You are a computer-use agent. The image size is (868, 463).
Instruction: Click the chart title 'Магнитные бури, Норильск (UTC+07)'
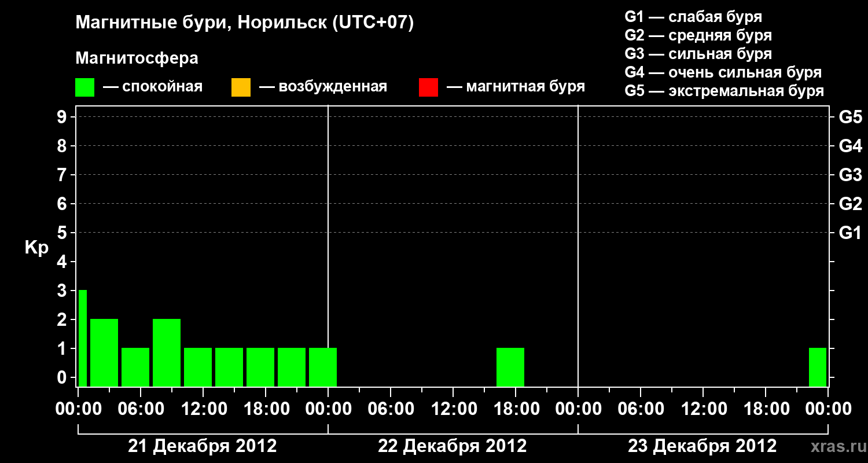(245, 23)
